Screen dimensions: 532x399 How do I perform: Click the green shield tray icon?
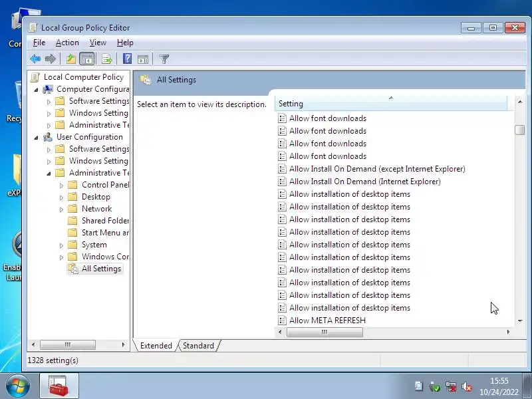coord(435,386)
